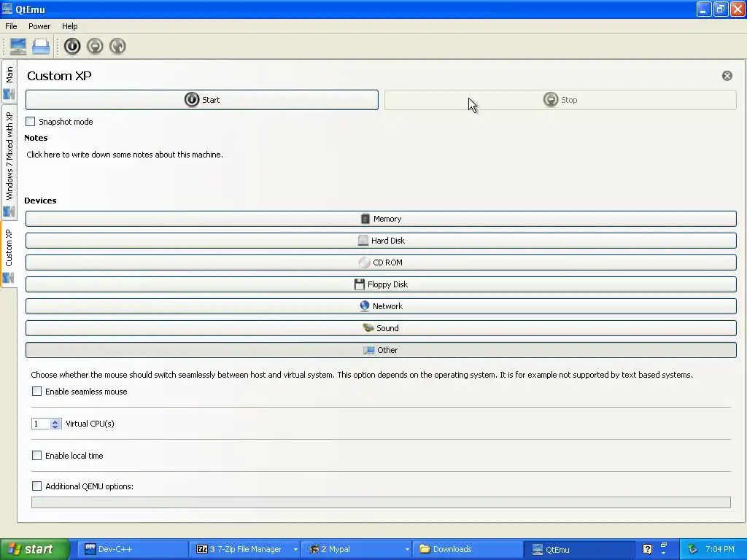The width and height of the screenshot is (747, 560).
Task: Click the additional QEMU options text field
Action: point(381,502)
